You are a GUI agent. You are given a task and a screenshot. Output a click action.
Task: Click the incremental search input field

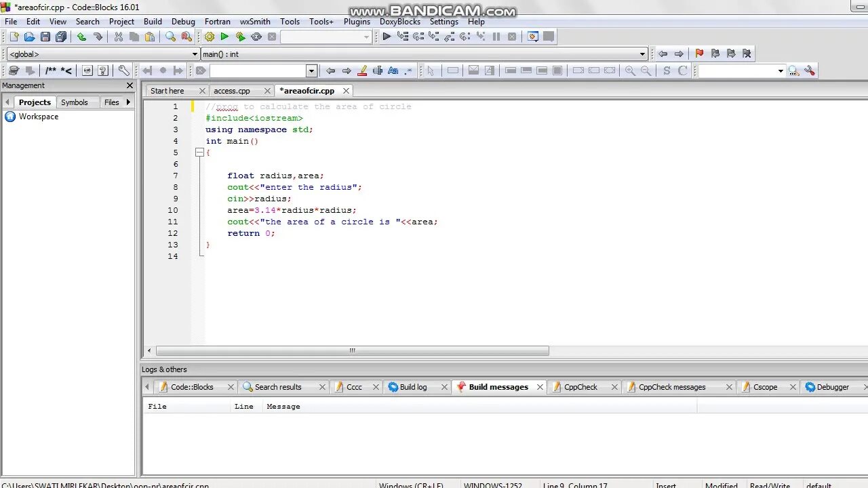tap(258, 70)
